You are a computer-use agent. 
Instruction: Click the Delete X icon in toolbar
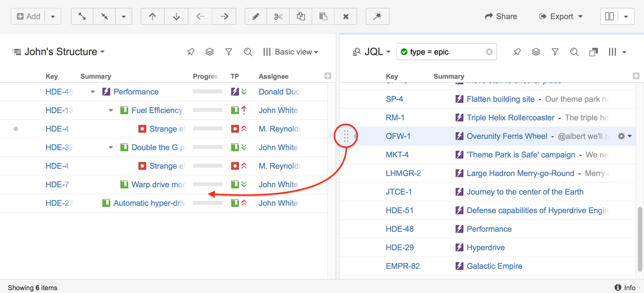coord(346,16)
